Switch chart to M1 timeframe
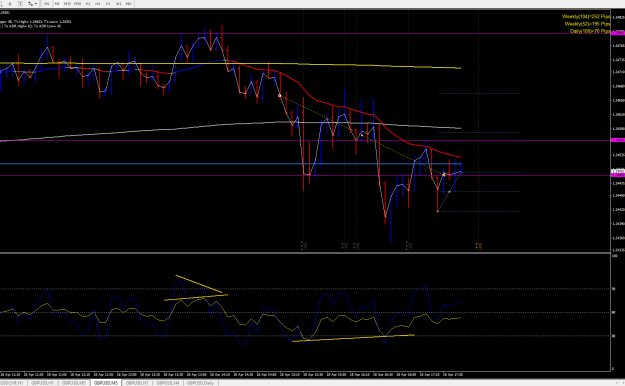The image size is (625, 386). pyautogui.click(x=47, y=4)
